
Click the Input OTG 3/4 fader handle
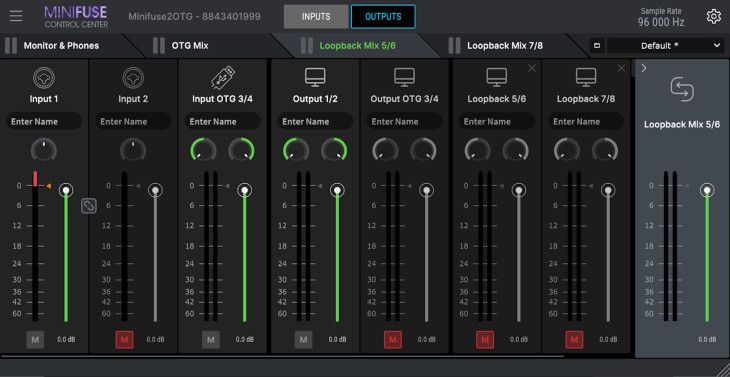[244, 190]
